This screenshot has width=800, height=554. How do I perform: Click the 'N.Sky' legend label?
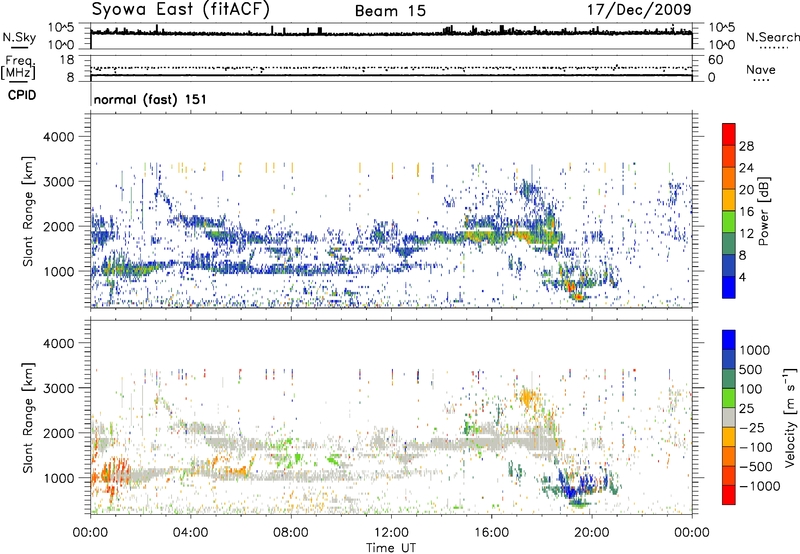19,37
